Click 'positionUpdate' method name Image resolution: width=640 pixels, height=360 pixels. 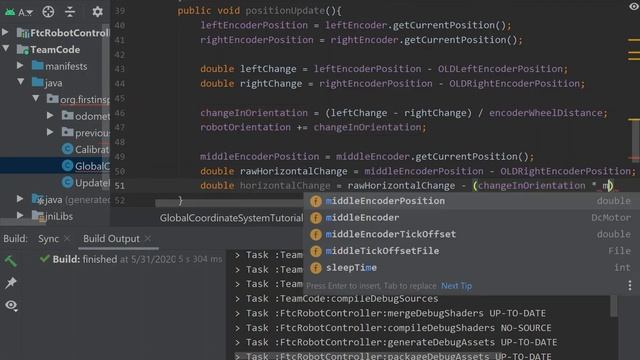284,11
